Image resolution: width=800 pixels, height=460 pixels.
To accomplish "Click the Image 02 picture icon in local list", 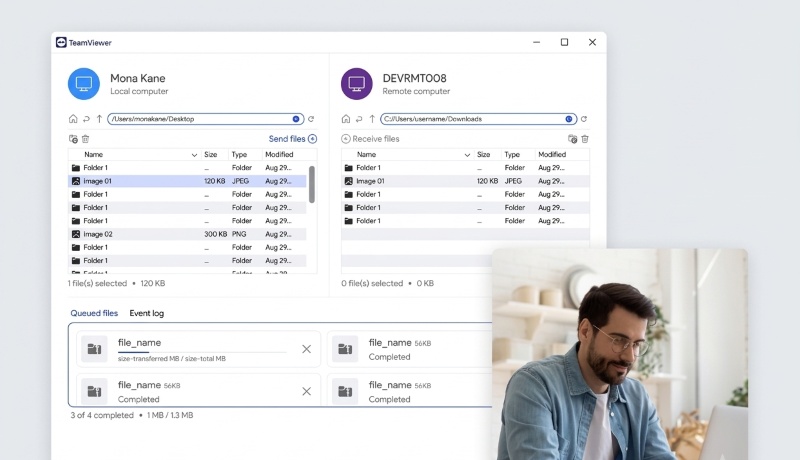I will pyautogui.click(x=76, y=234).
